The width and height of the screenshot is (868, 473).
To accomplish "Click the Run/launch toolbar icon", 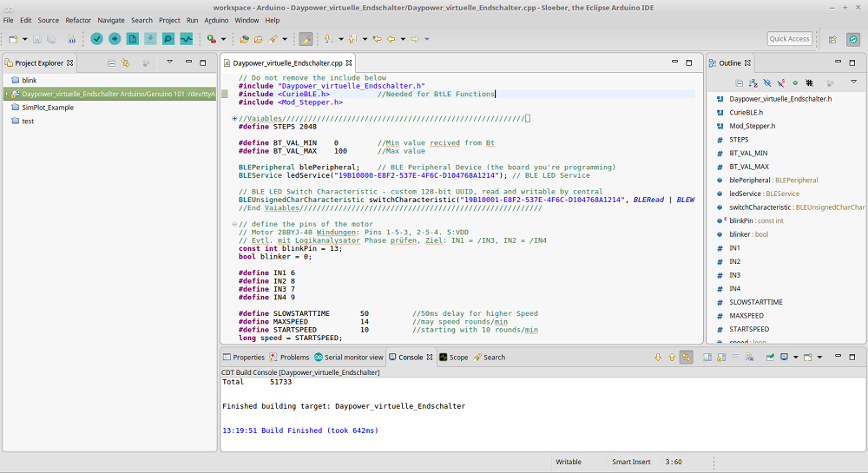I will [212, 39].
